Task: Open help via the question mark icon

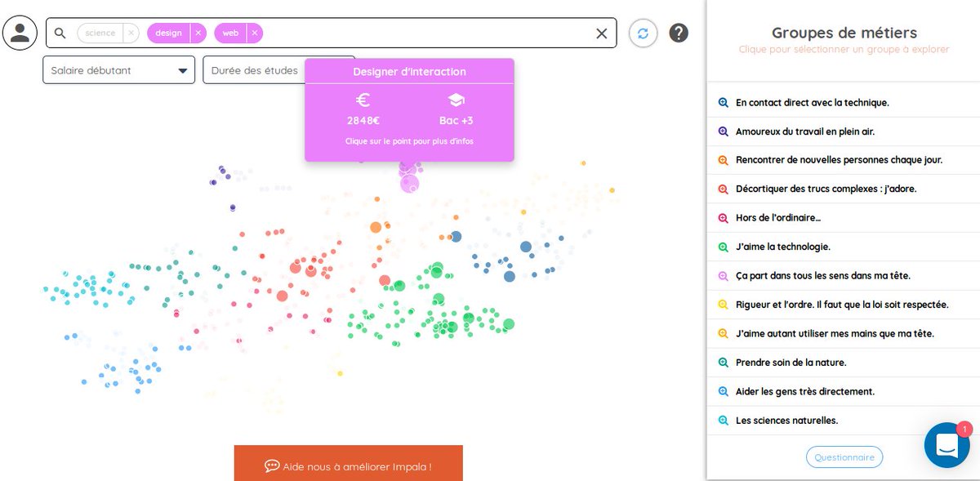Action: tap(678, 33)
